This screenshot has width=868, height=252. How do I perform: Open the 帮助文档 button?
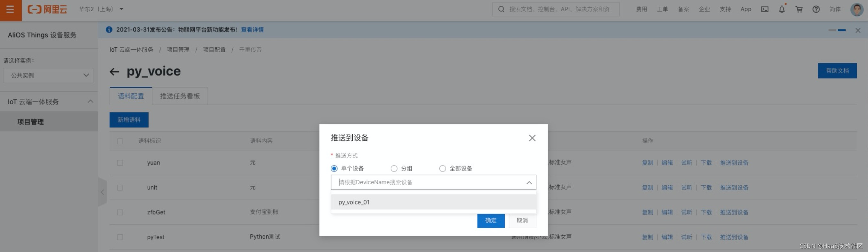tap(837, 71)
